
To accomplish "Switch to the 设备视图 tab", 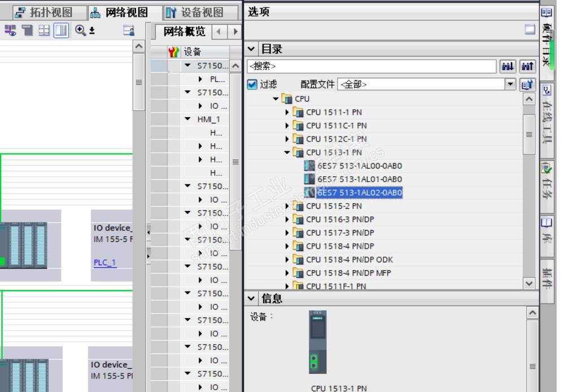I will pyautogui.click(x=200, y=12).
